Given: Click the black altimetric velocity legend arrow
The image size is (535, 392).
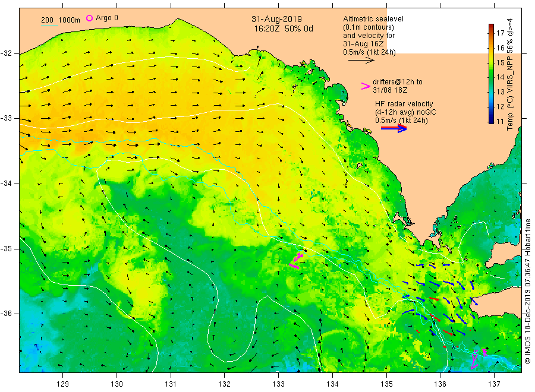Looking at the screenshot, I should [361, 61].
